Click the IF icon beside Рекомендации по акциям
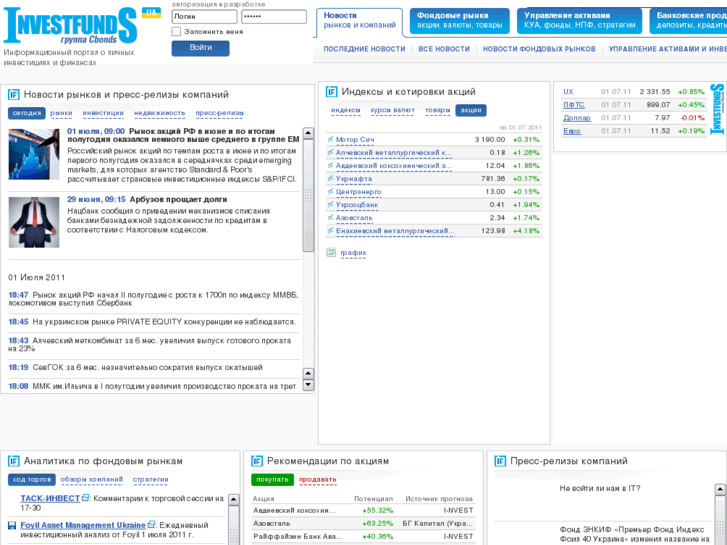727x545 pixels. [257, 461]
